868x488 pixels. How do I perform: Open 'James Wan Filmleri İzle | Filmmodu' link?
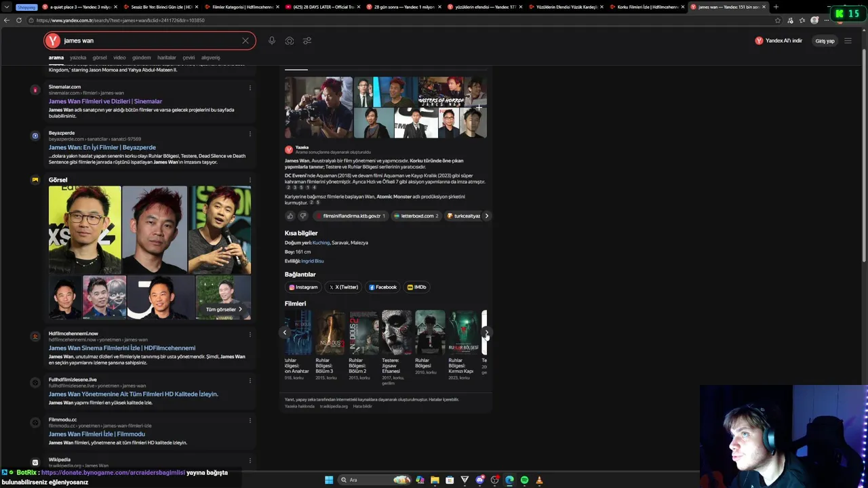click(x=97, y=434)
